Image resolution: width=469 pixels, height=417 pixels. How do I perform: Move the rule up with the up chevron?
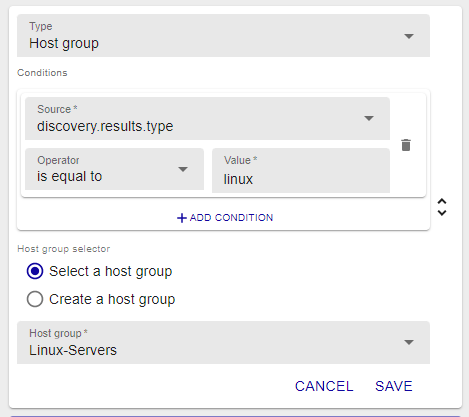coord(442,201)
